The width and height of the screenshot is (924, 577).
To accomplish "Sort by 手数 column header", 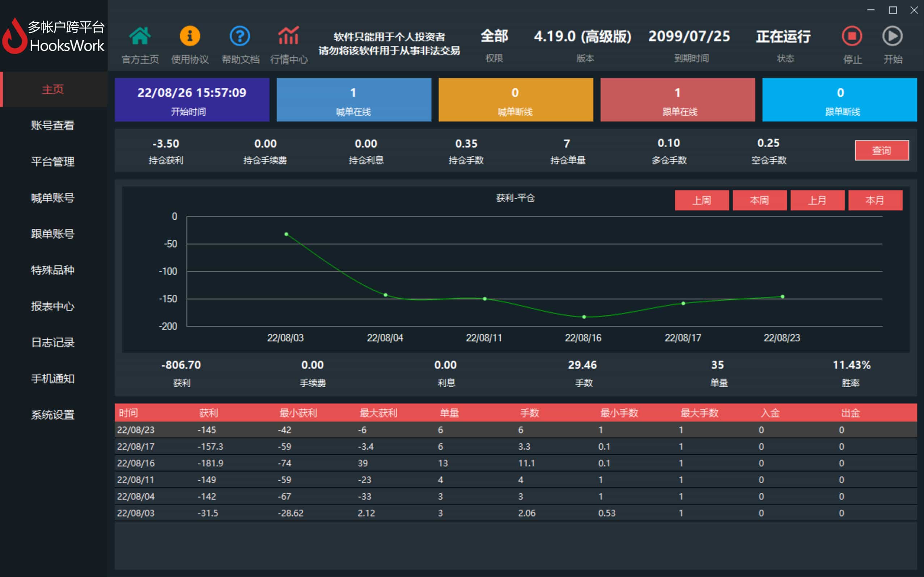I will tap(530, 413).
